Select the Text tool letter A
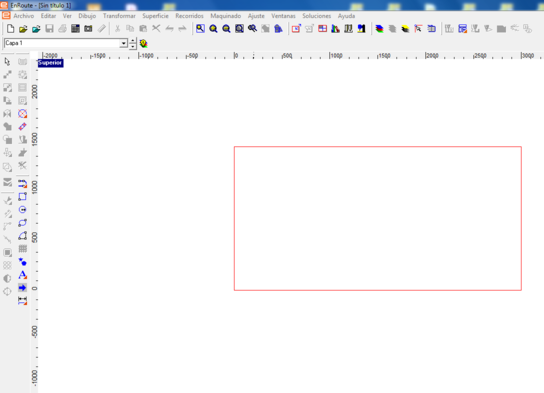 [x=23, y=275]
